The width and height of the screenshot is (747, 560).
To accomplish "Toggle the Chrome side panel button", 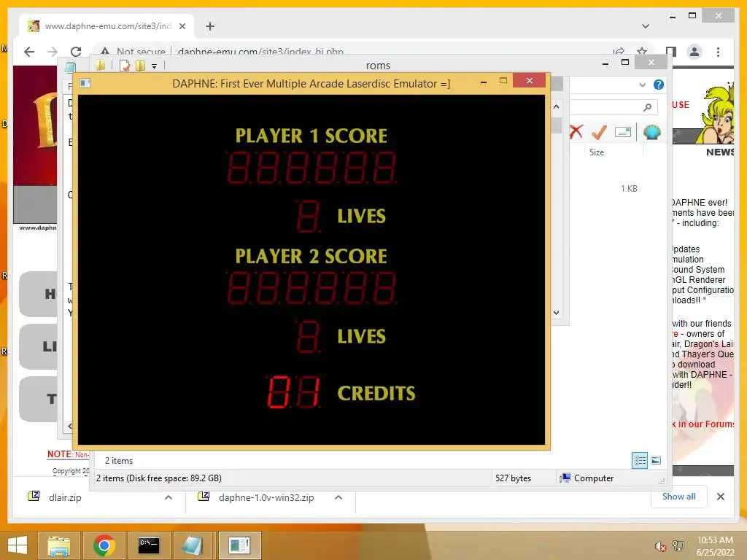I will pyautogui.click(x=671, y=52).
